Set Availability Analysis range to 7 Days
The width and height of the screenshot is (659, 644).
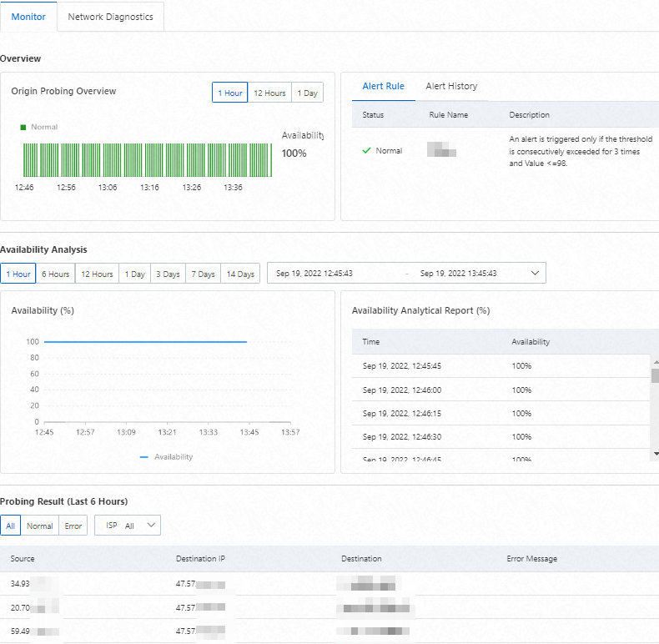pos(202,274)
